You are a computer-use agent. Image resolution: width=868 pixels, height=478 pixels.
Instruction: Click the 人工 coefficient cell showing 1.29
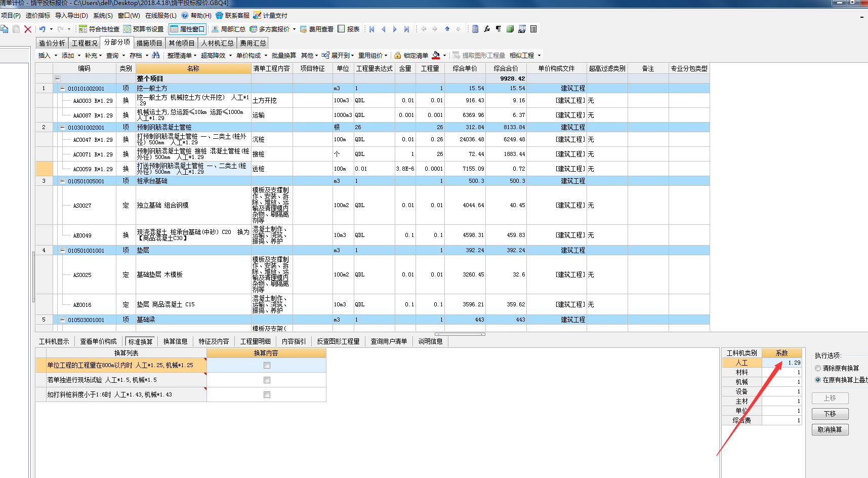pos(782,363)
